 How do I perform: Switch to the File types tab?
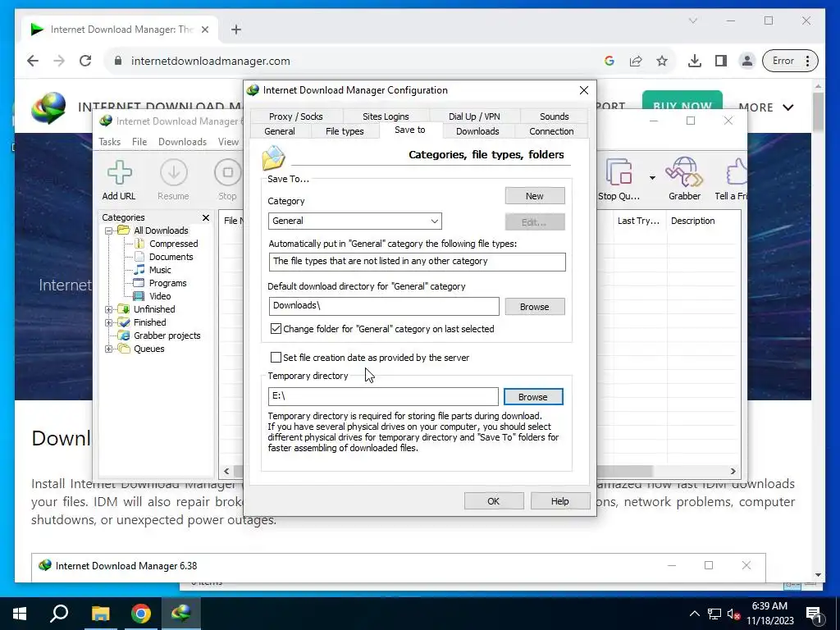click(x=345, y=131)
